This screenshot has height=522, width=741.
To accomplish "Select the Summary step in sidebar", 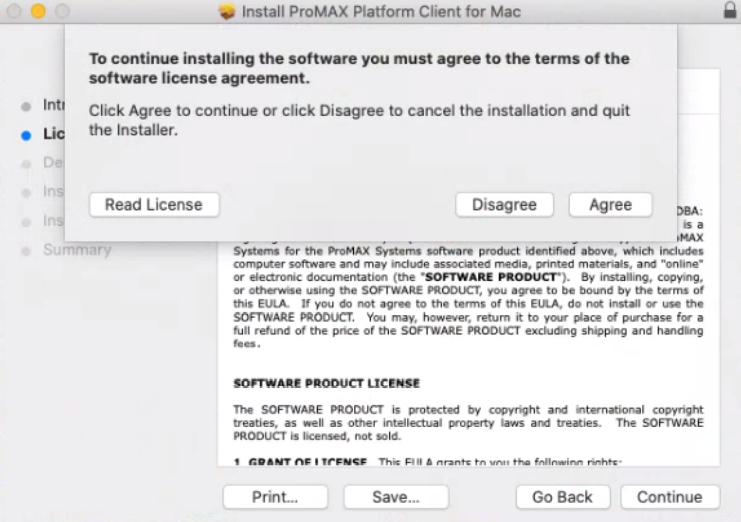I will 77,249.
